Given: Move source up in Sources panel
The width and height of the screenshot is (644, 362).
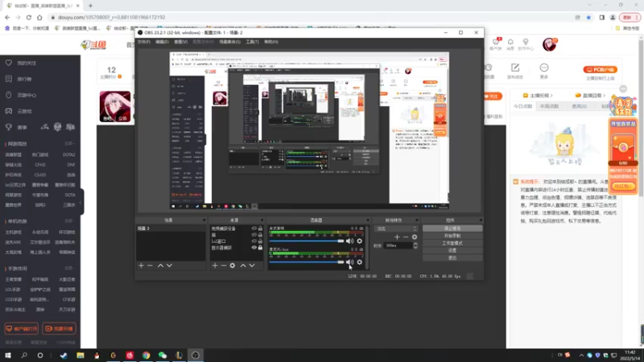Looking at the screenshot, I should tap(243, 265).
